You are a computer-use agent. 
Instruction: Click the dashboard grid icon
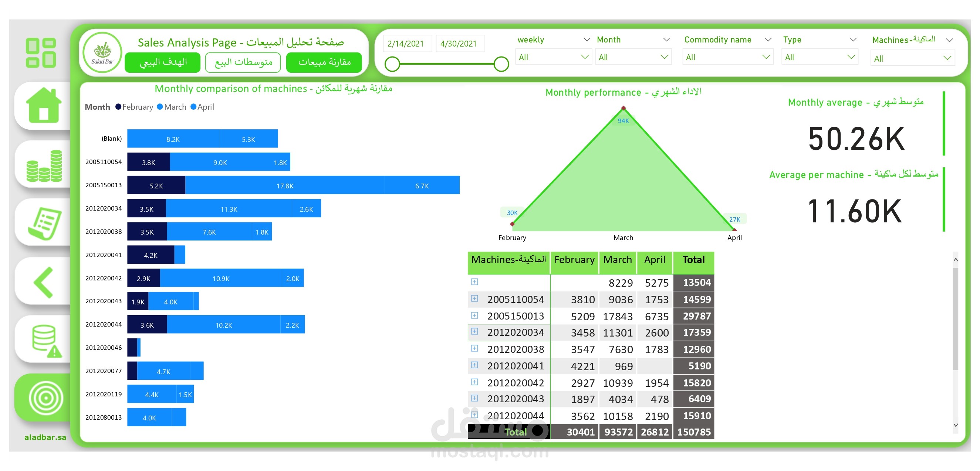[41, 53]
